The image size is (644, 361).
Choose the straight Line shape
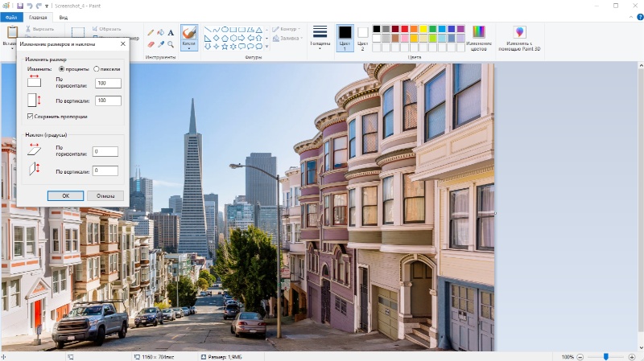[x=208, y=30]
